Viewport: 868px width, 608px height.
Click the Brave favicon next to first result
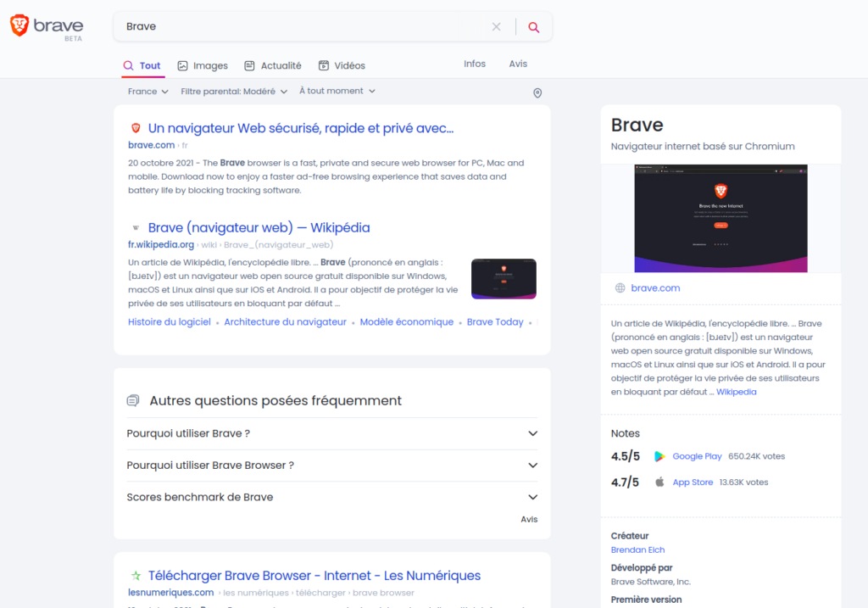[x=136, y=128]
